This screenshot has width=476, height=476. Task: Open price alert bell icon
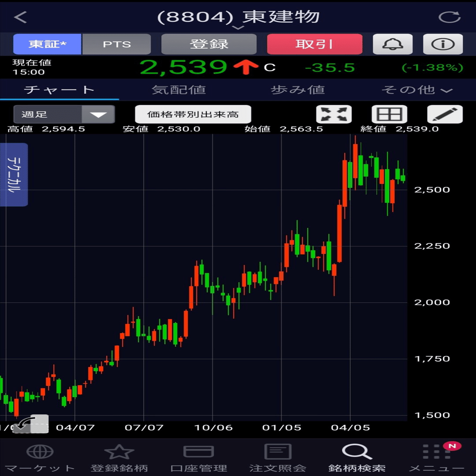393,45
